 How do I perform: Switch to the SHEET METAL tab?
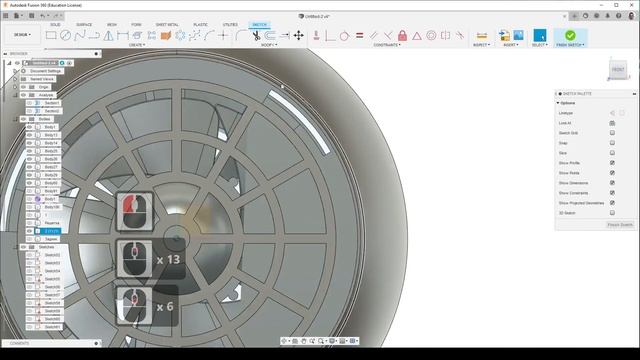coord(167,24)
